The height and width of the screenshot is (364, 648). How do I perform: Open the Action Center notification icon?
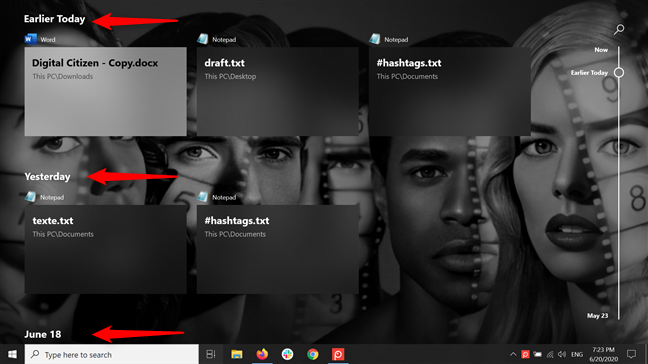click(x=631, y=354)
